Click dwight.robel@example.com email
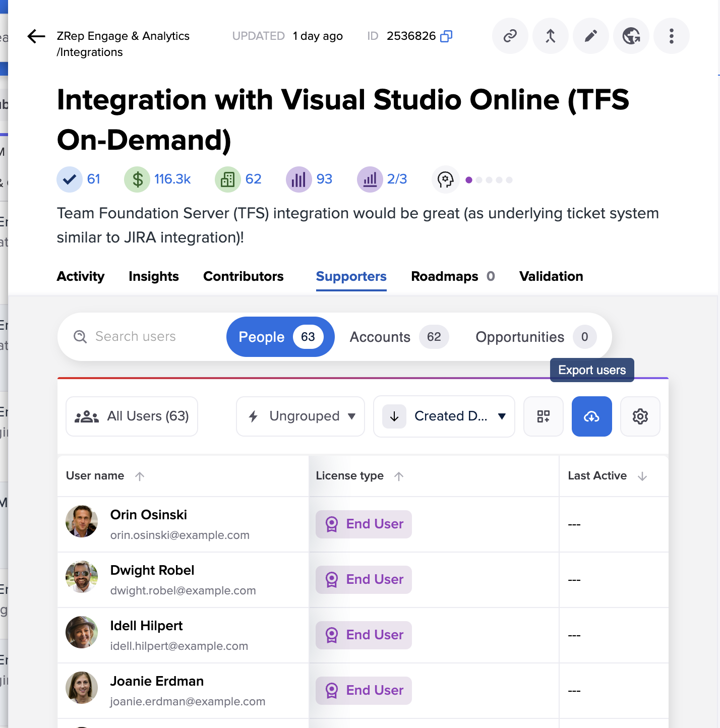Screen dimensions: 720x728 point(183,590)
